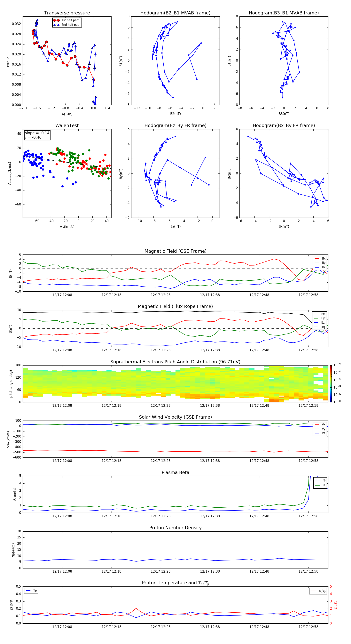This screenshot has width=351, height=644.
Task: Click the "Pt(nPa)" y-axis label
Action: [x=8, y=61]
